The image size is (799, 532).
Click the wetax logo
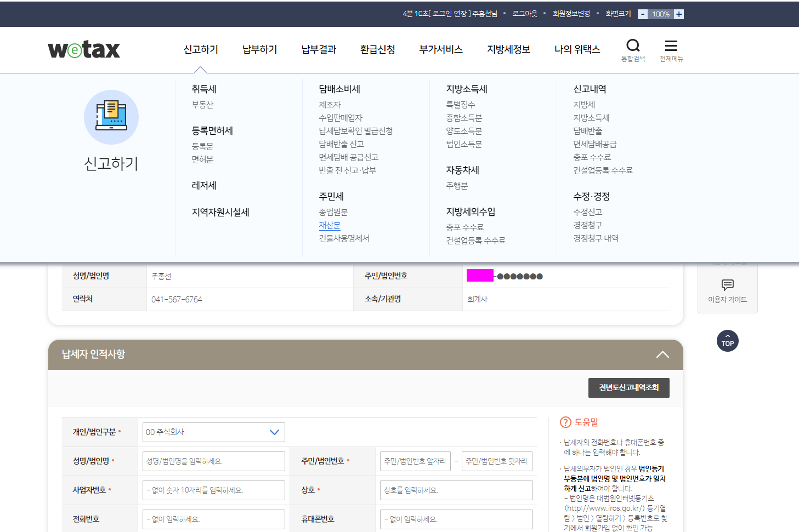(84, 49)
